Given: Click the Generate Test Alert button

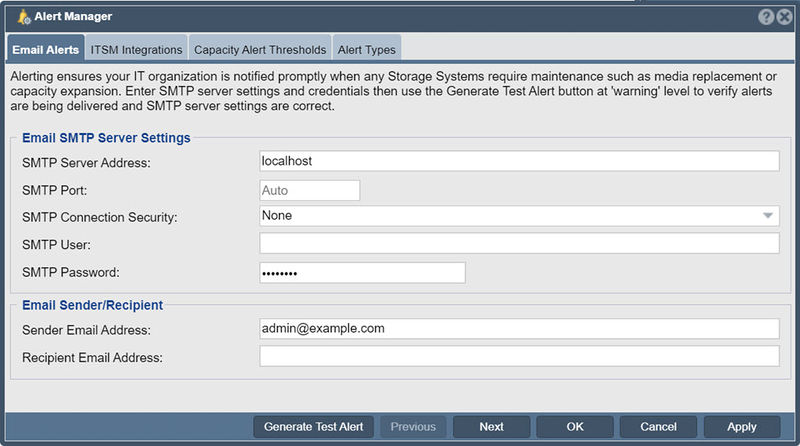Looking at the screenshot, I should 313,427.
